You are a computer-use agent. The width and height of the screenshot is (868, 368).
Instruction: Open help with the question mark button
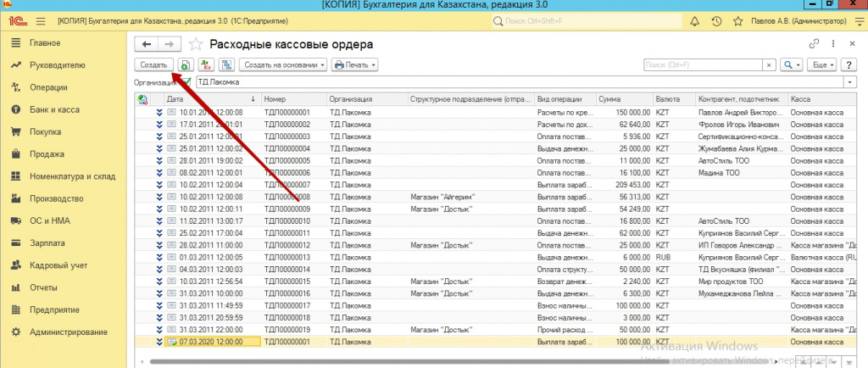click(x=848, y=64)
